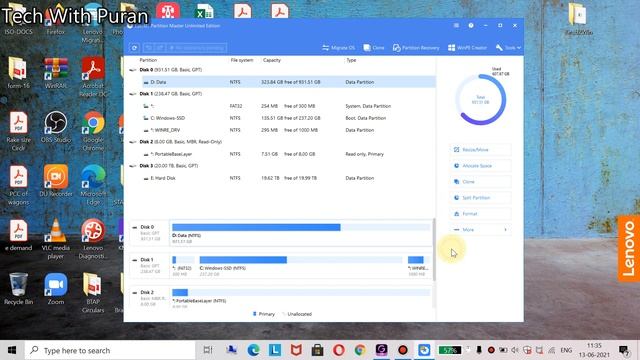Click the Recycle Bin desktop icon
The width and height of the screenshot is (640, 360).
pos(18,289)
